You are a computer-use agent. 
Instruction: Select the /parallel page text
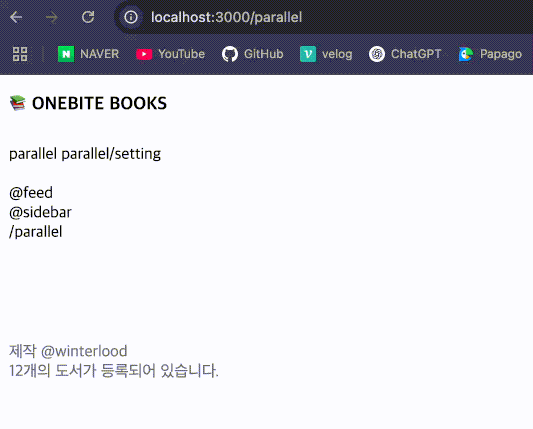click(x=36, y=232)
